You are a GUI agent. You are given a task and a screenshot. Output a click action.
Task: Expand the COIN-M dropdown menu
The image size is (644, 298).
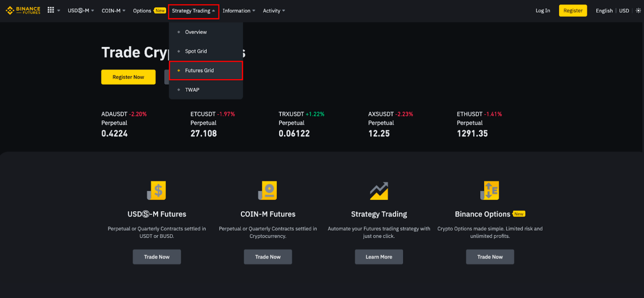coord(114,11)
